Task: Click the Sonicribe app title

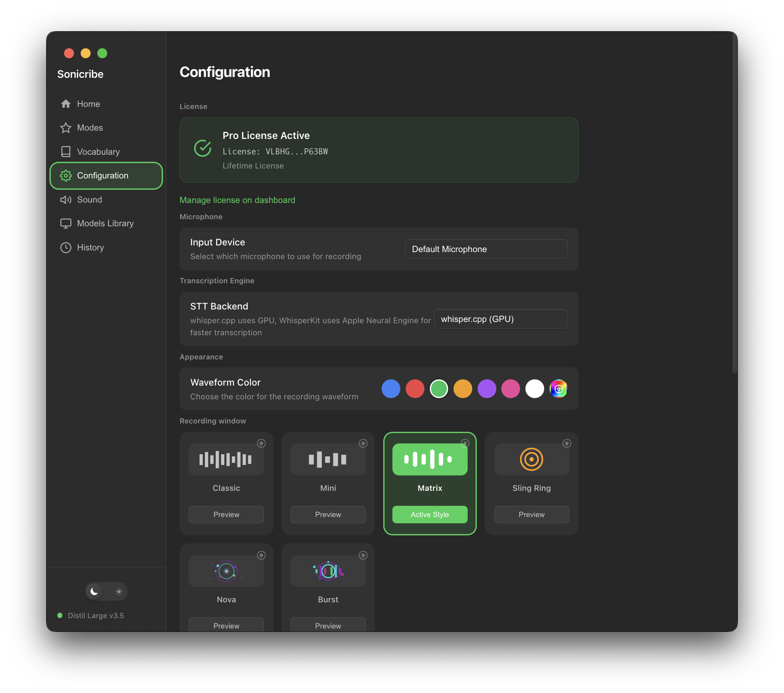Action: point(80,74)
